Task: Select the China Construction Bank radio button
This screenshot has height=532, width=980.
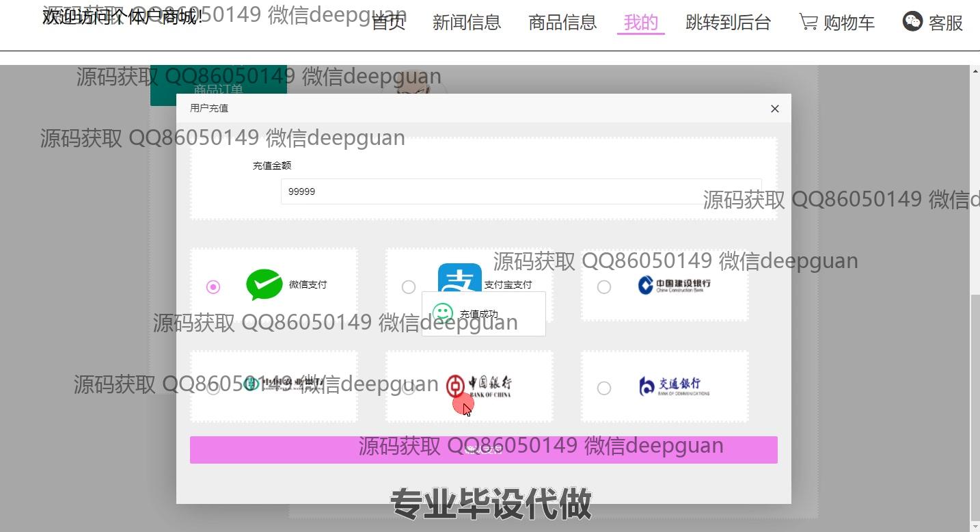Action: pyautogui.click(x=604, y=287)
